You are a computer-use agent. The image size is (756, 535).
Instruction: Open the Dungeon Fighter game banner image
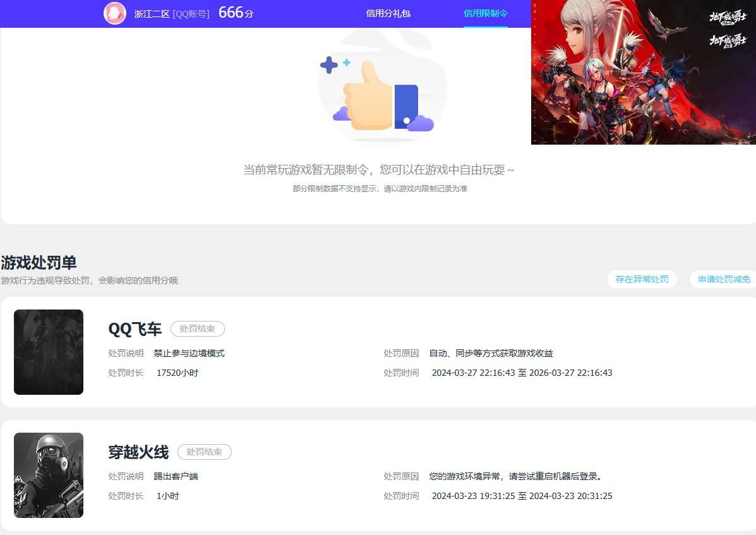coord(643,72)
